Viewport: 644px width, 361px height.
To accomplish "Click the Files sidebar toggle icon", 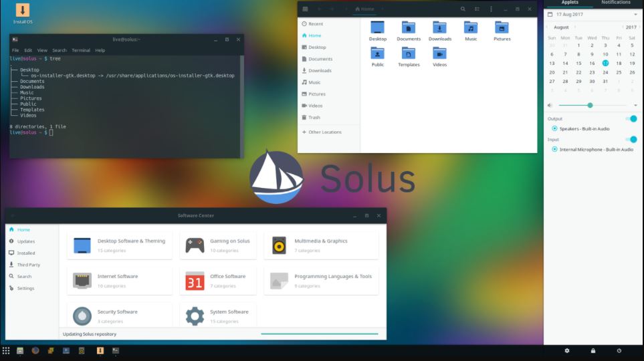I will tap(305, 9).
